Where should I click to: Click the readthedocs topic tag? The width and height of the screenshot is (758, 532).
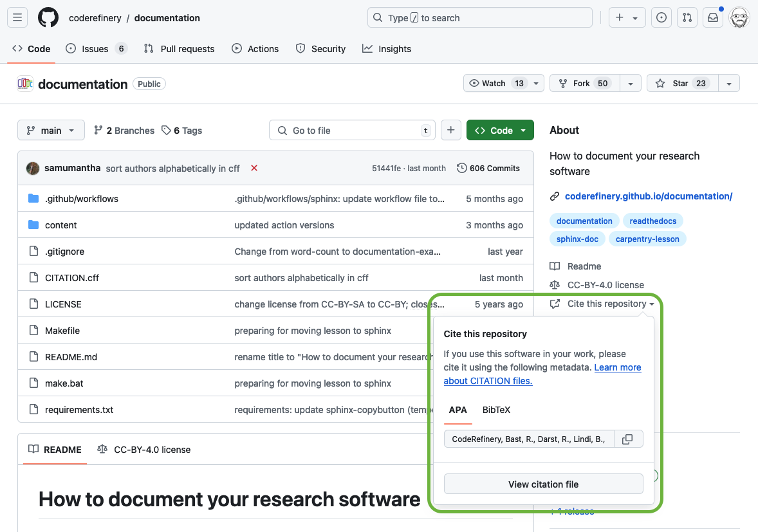click(x=652, y=221)
